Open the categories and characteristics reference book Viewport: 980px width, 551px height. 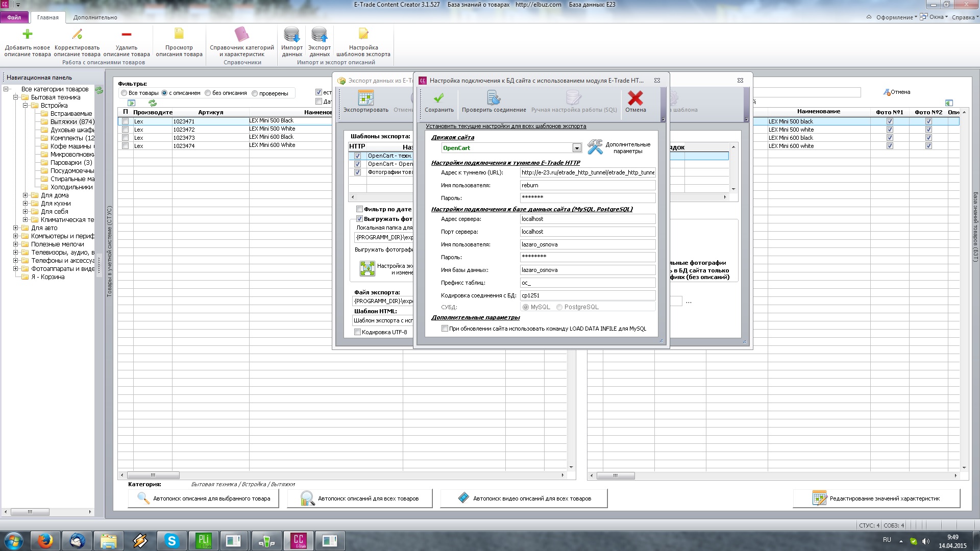click(242, 34)
